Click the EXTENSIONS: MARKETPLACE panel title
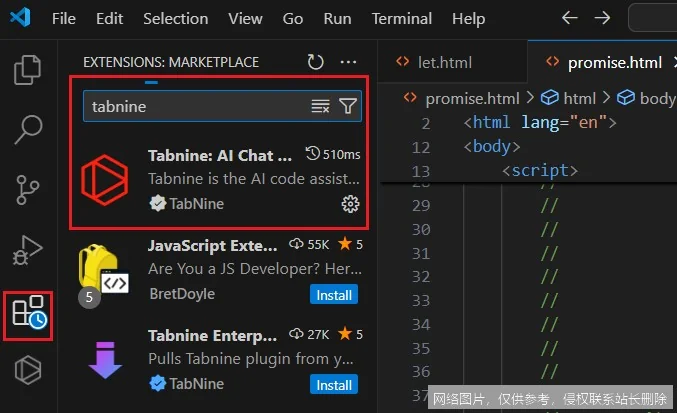Image resolution: width=677 pixels, height=413 pixels. point(171,62)
